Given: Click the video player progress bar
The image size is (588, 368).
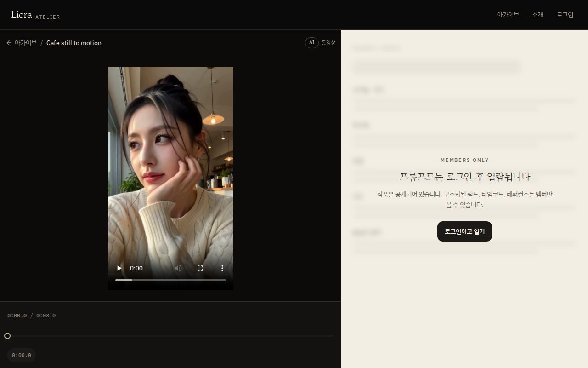Looking at the screenshot, I should point(170,280).
